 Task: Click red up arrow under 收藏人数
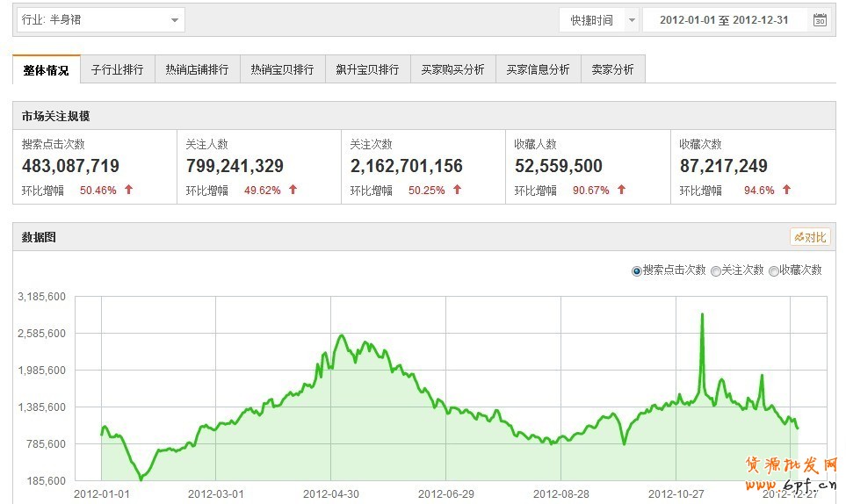pos(622,190)
